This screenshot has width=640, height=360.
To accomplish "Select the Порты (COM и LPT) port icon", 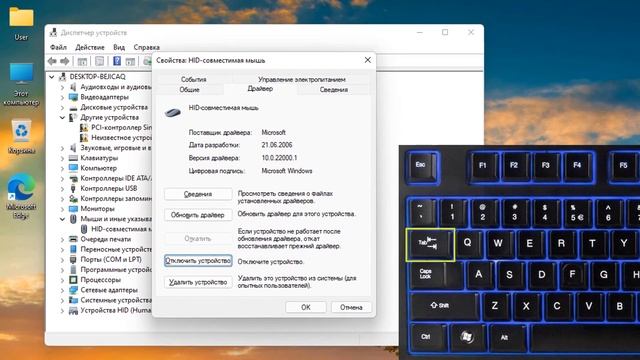I will [73, 260].
